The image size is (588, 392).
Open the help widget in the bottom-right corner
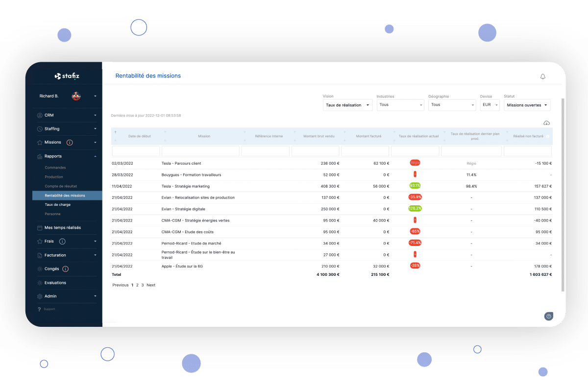(x=549, y=316)
